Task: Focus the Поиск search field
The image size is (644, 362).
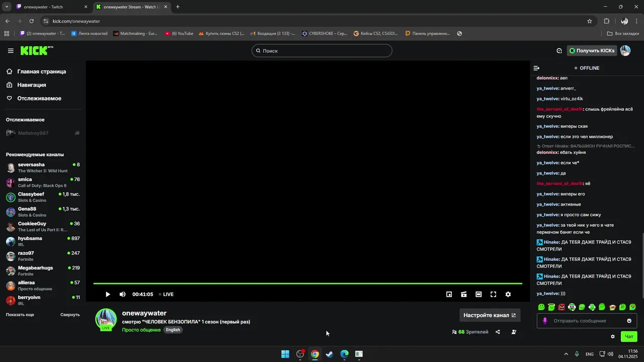Action: coord(322,51)
